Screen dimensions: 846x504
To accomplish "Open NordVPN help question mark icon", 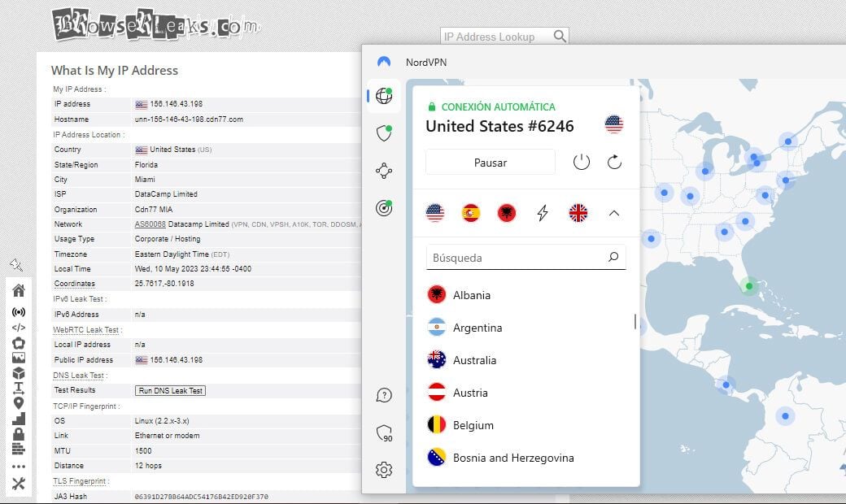I will point(384,395).
